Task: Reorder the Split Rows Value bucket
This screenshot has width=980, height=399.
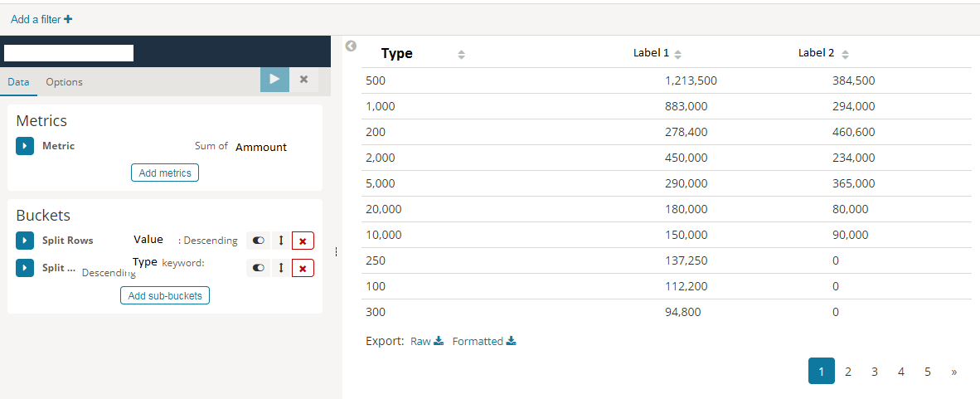Action: click(281, 241)
